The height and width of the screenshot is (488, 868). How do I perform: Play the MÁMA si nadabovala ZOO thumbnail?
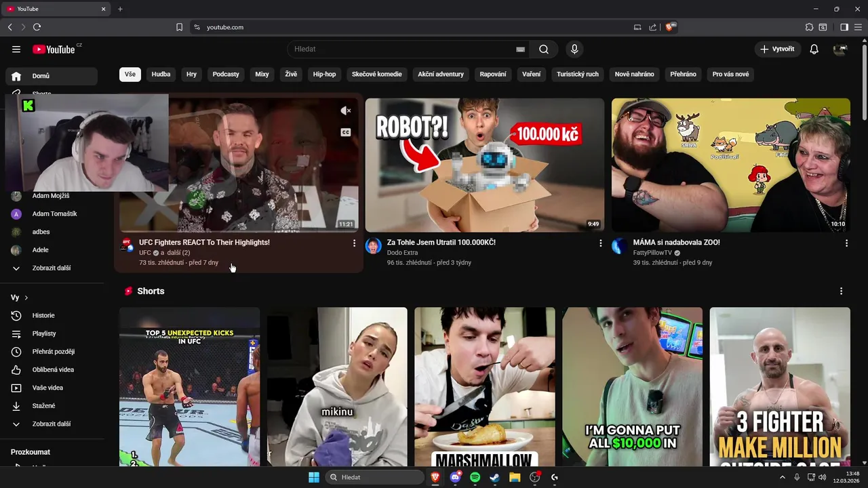click(731, 165)
